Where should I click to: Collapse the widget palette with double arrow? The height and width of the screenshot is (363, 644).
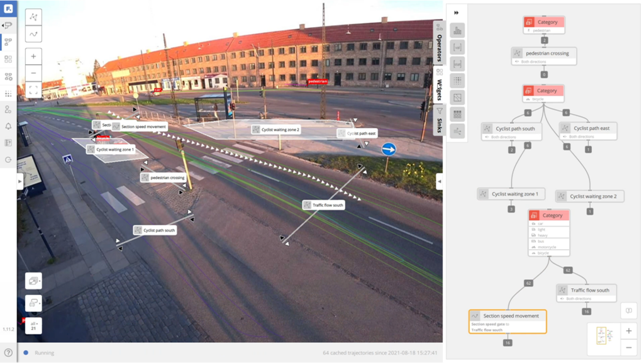tap(457, 13)
